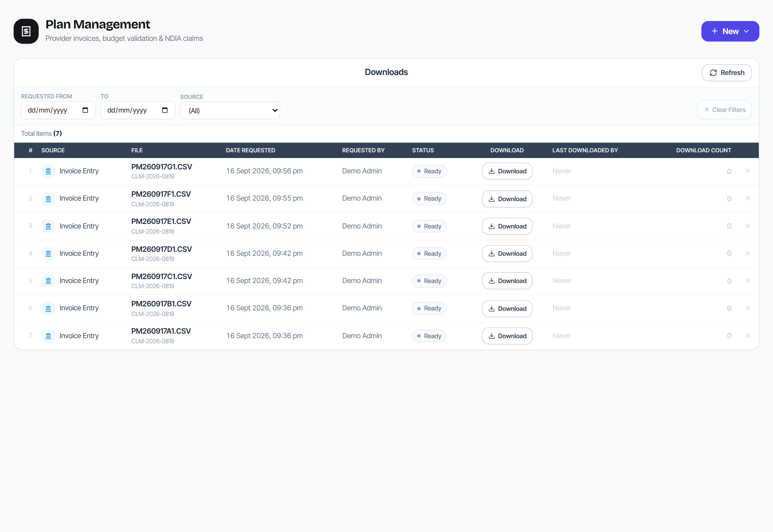Click the Source column header
773x532 pixels.
(53, 150)
